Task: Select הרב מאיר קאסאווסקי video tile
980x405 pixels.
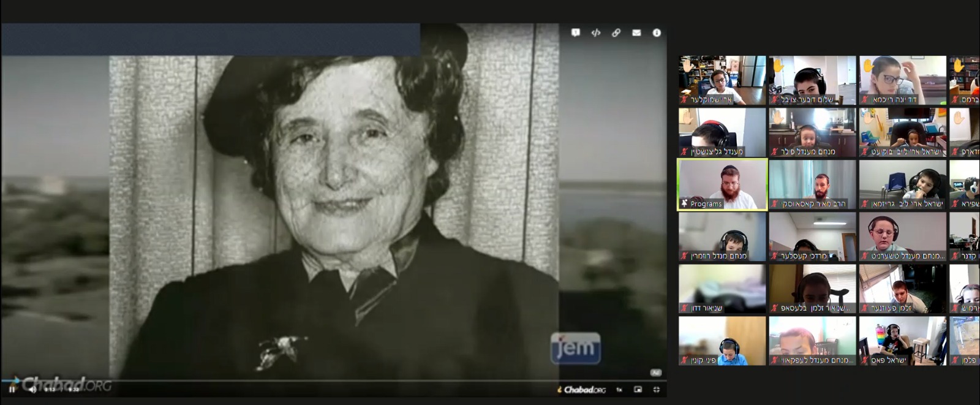Action: (812, 184)
